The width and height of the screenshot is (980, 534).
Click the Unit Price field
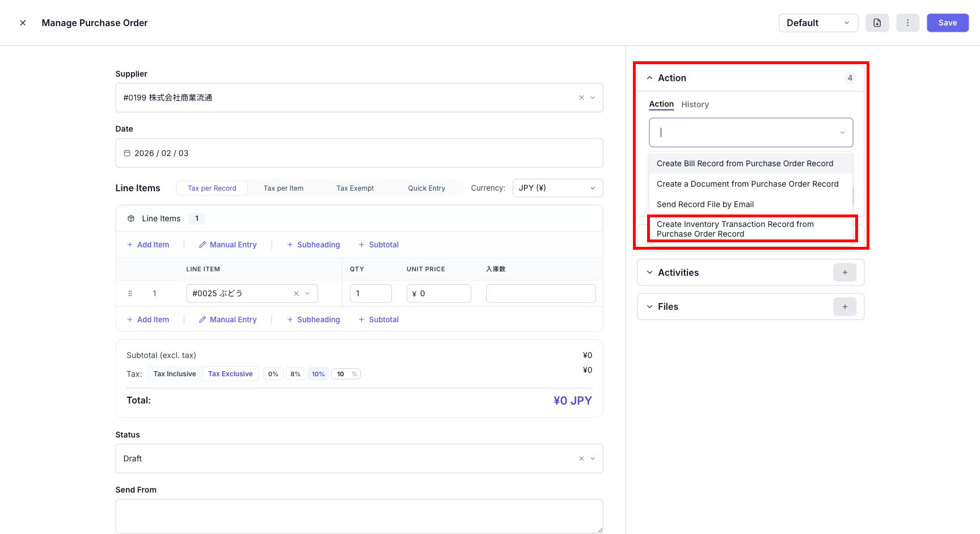[x=438, y=293]
